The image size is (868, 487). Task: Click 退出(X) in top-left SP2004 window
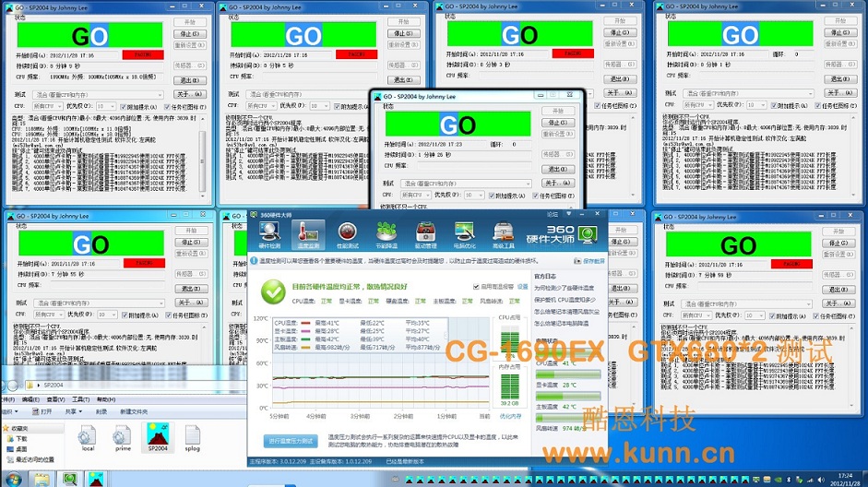click(190, 80)
